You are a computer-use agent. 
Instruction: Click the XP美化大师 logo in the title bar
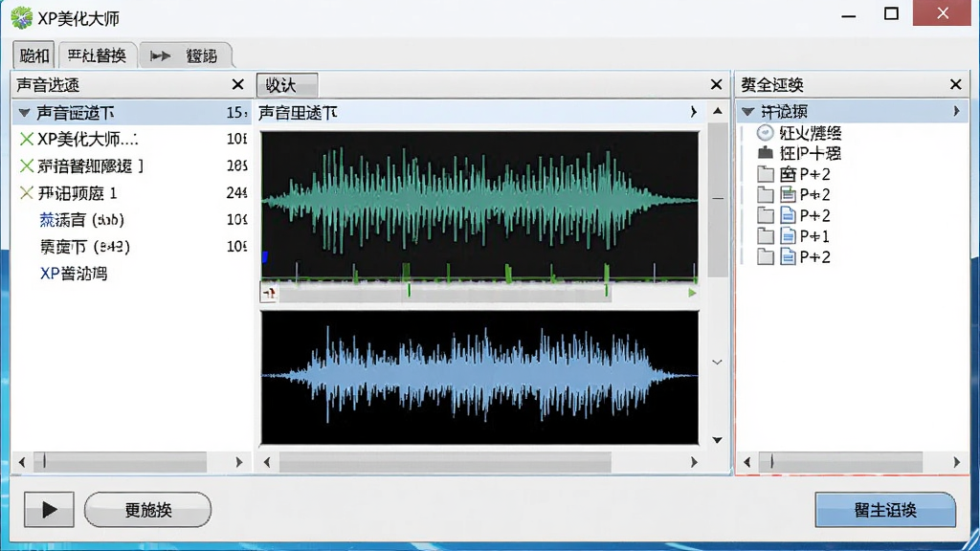point(21,17)
